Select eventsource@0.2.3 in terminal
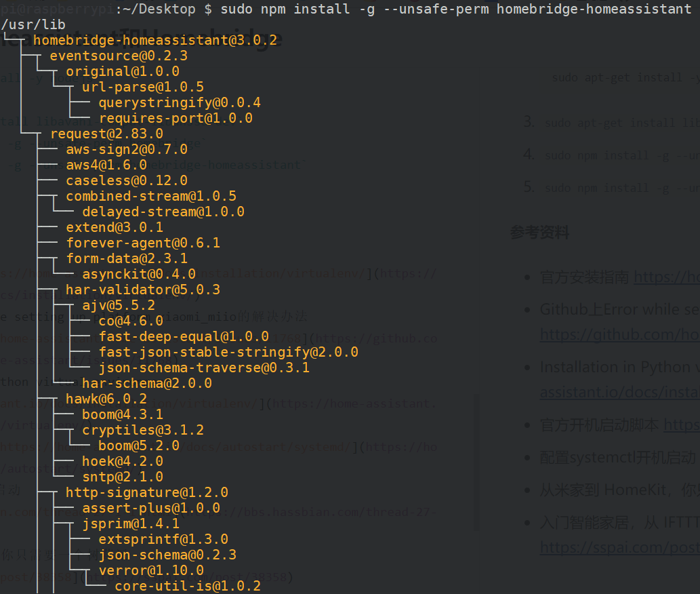700x594 pixels. coord(119,56)
